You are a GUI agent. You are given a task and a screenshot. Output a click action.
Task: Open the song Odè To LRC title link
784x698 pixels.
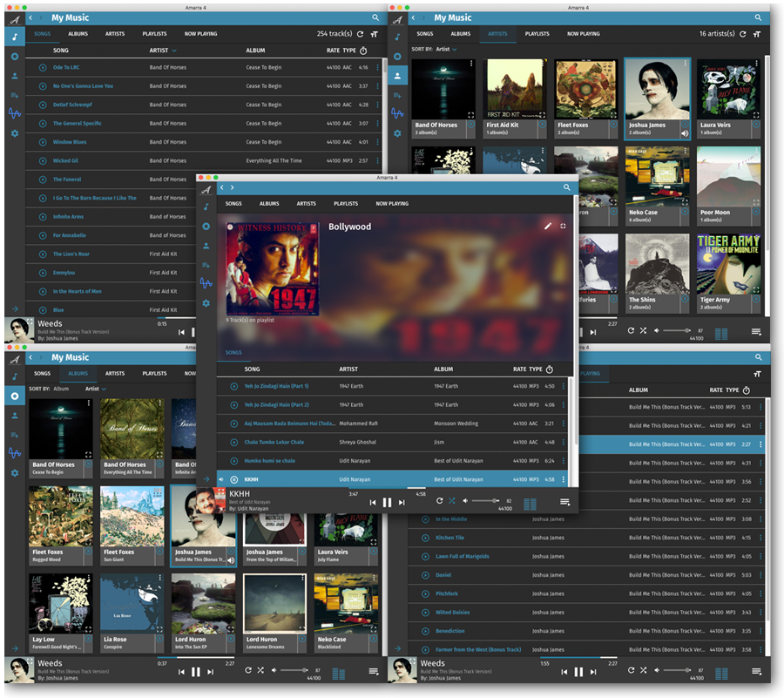click(66, 67)
